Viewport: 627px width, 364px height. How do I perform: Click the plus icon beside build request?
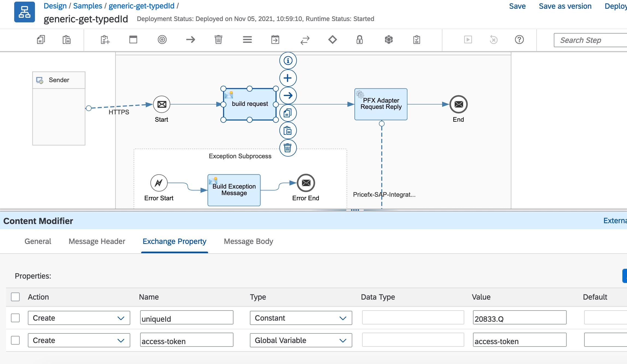[288, 78]
